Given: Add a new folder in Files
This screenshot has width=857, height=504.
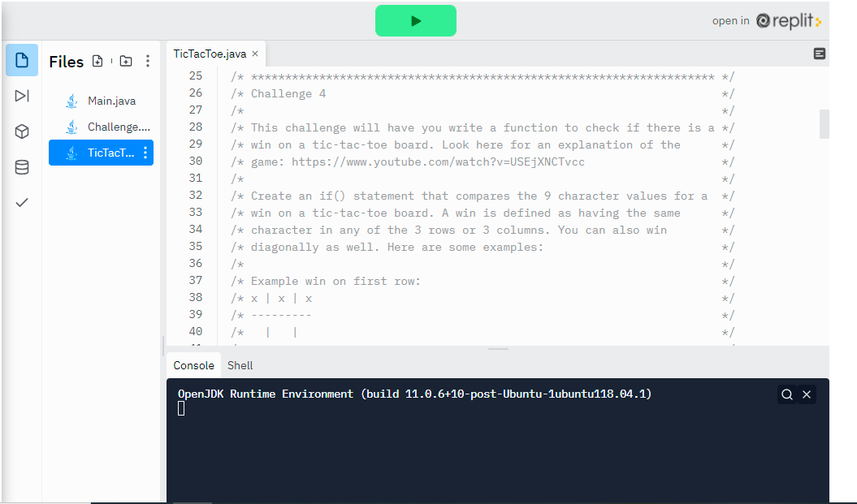Looking at the screenshot, I should 126,61.
